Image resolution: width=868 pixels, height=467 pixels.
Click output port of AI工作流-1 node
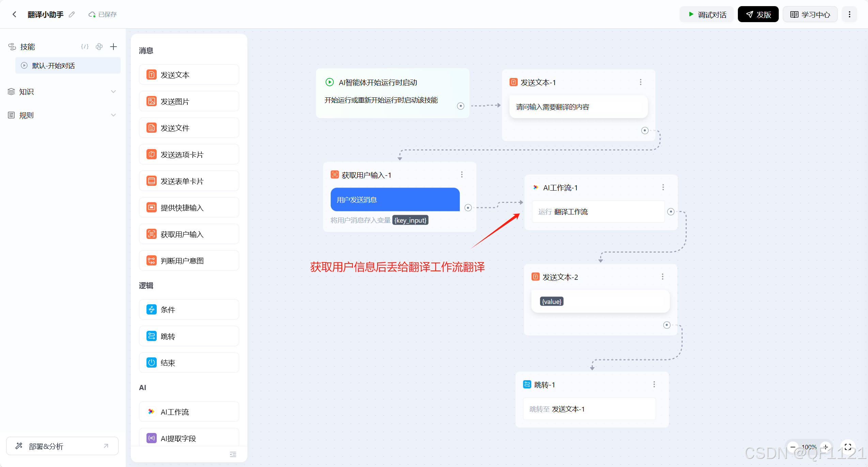click(670, 212)
